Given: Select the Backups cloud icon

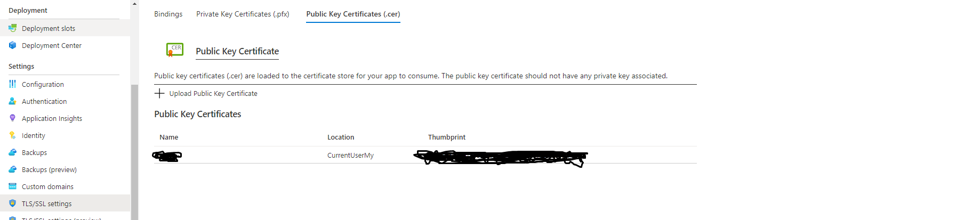Looking at the screenshot, I should [x=12, y=152].
